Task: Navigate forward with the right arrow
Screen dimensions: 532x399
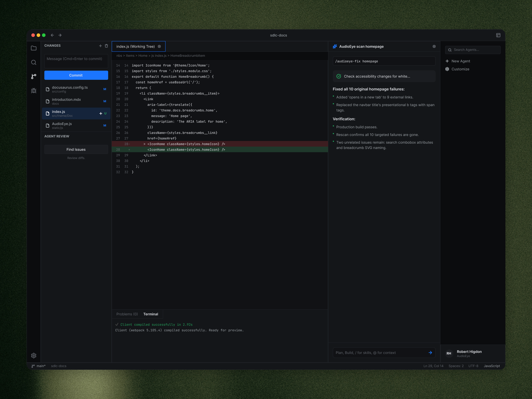Action: tap(60, 35)
